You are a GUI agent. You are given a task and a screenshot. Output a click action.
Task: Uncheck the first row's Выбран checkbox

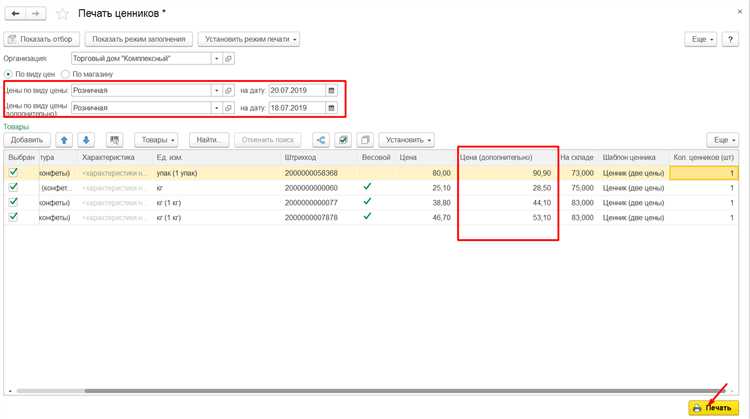(13, 173)
